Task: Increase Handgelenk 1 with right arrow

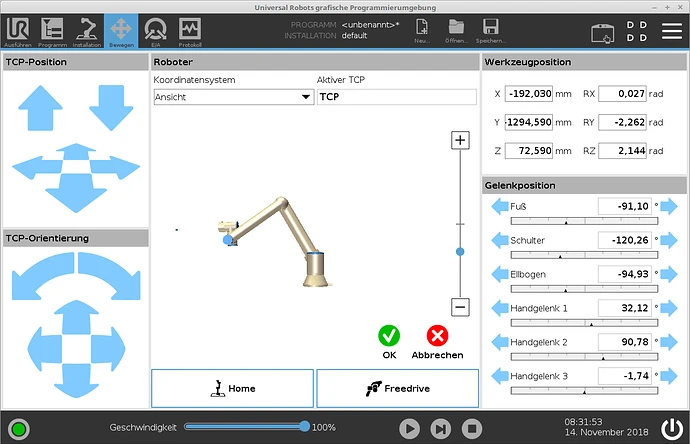Action: tap(669, 308)
